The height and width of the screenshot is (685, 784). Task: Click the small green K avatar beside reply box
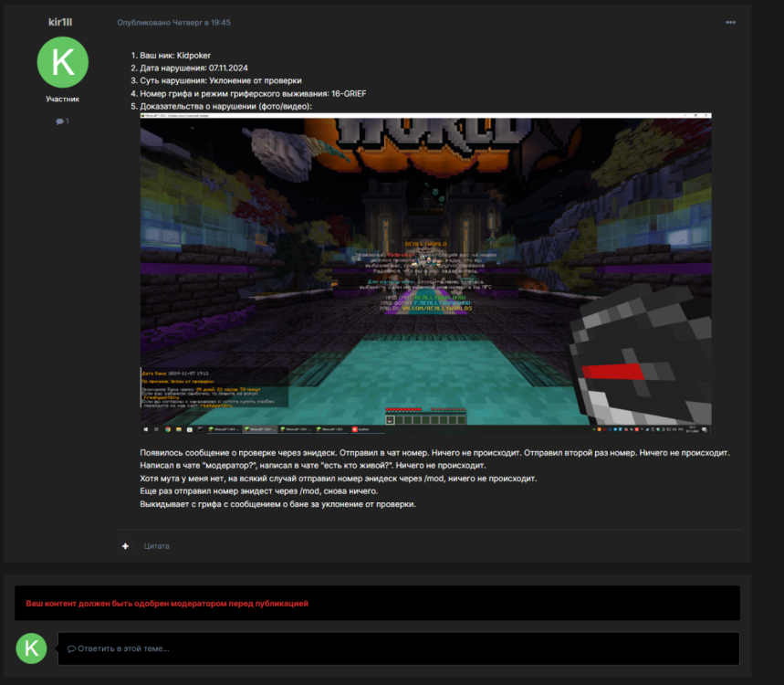coord(32,648)
